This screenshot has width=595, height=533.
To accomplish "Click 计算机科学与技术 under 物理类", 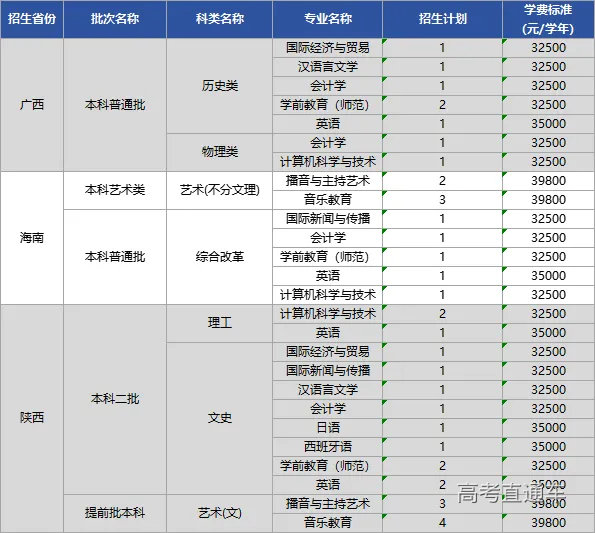I will point(327,162).
